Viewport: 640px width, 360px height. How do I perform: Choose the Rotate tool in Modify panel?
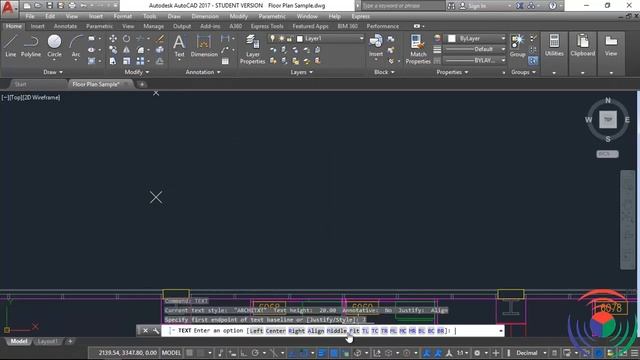(x=127, y=39)
